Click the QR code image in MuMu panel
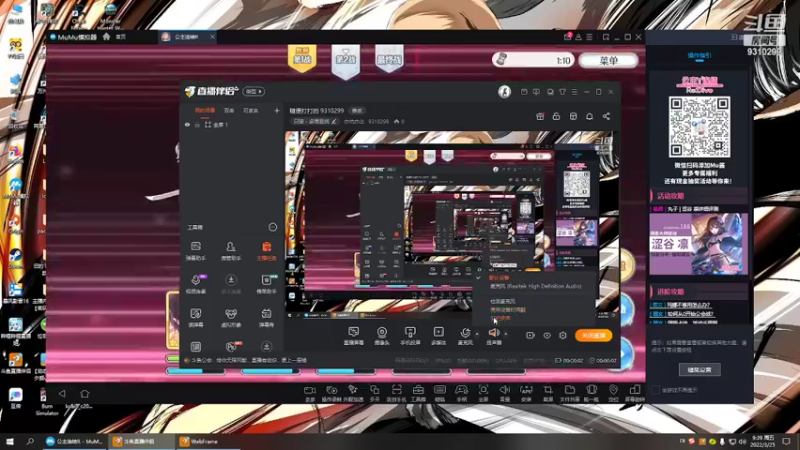The height and width of the screenshot is (450, 800). 699,127
